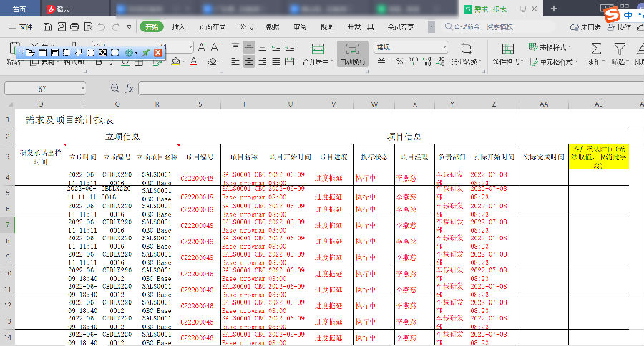Open the font color dropdown arrow
Image resolution: width=644 pixels, height=346 pixels.
[202, 62]
